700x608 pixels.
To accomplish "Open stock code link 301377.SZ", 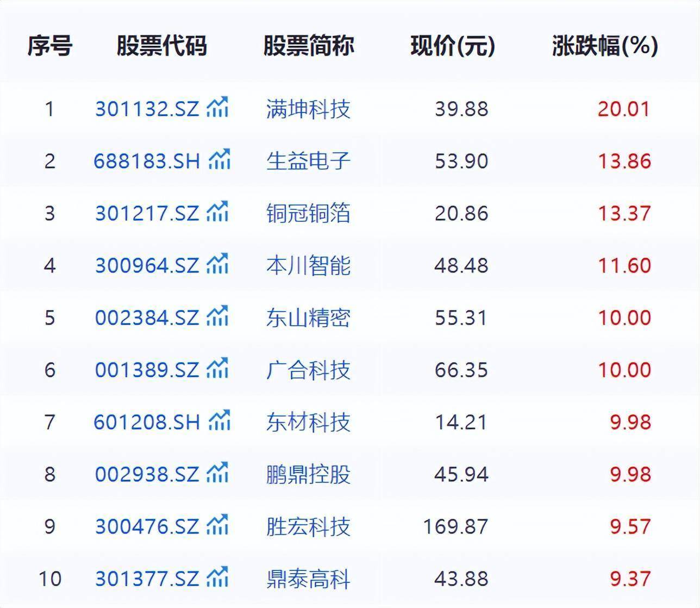I will (147, 579).
